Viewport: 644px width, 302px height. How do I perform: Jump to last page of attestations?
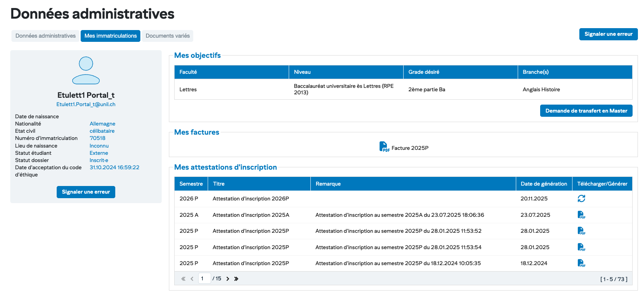pyautogui.click(x=236, y=279)
